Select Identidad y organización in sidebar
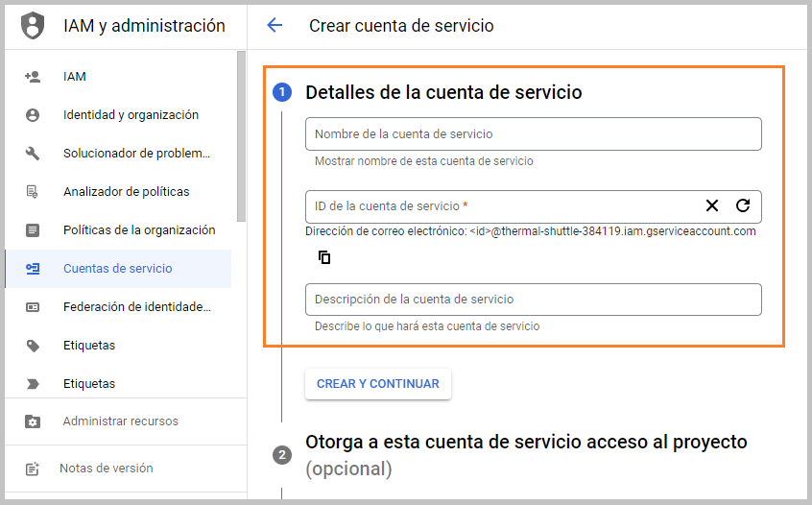The image size is (812, 505). point(118,115)
